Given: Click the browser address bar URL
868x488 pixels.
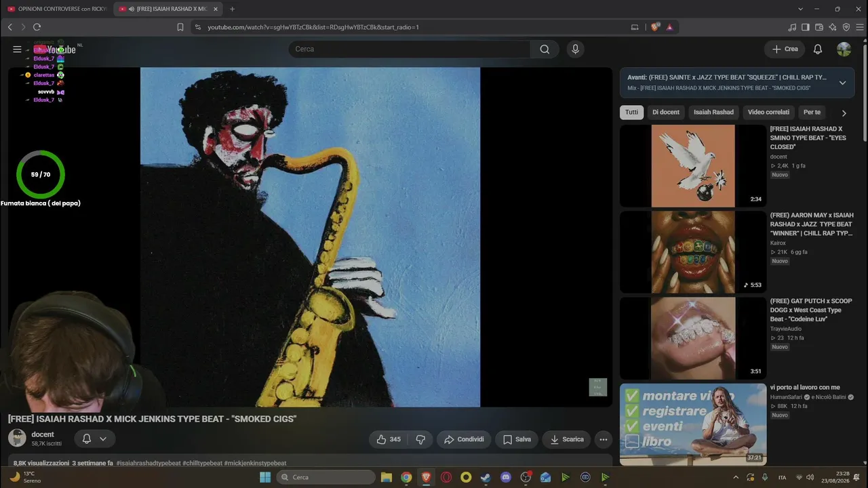Looking at the screenshot, I should pyautogui.click(x=313, y=27).
